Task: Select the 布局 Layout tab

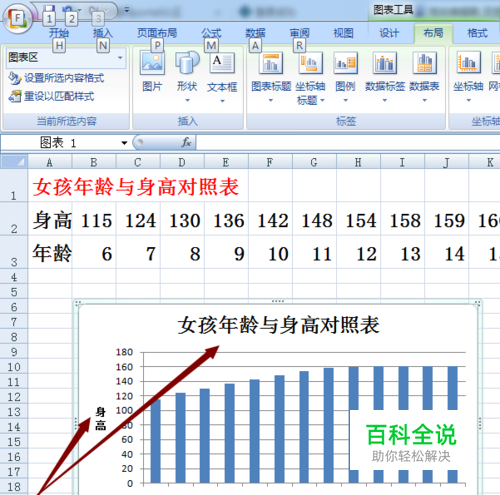Action: [433, 33]
